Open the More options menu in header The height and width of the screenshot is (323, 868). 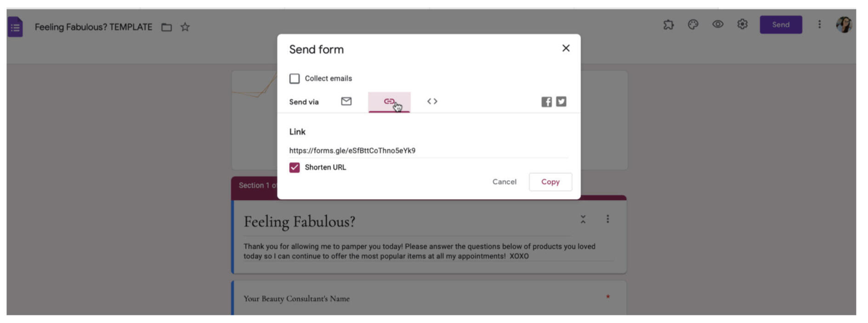coord(819,24)
